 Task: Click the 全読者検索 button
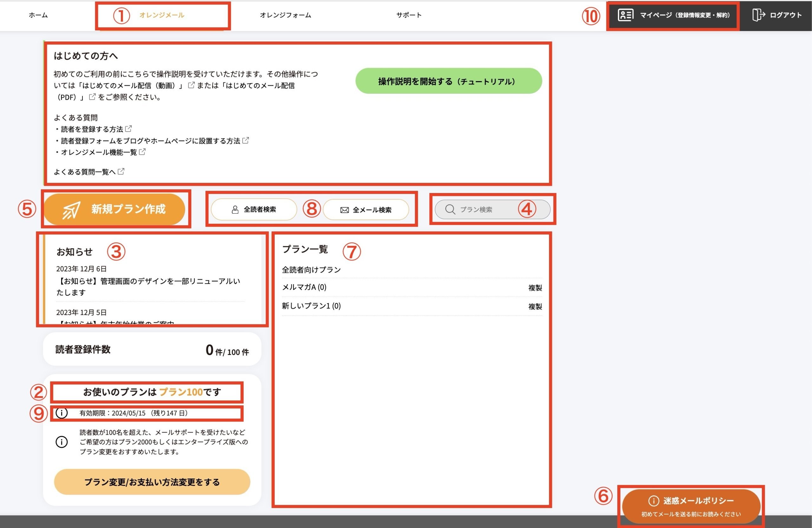tap(254, 209)
